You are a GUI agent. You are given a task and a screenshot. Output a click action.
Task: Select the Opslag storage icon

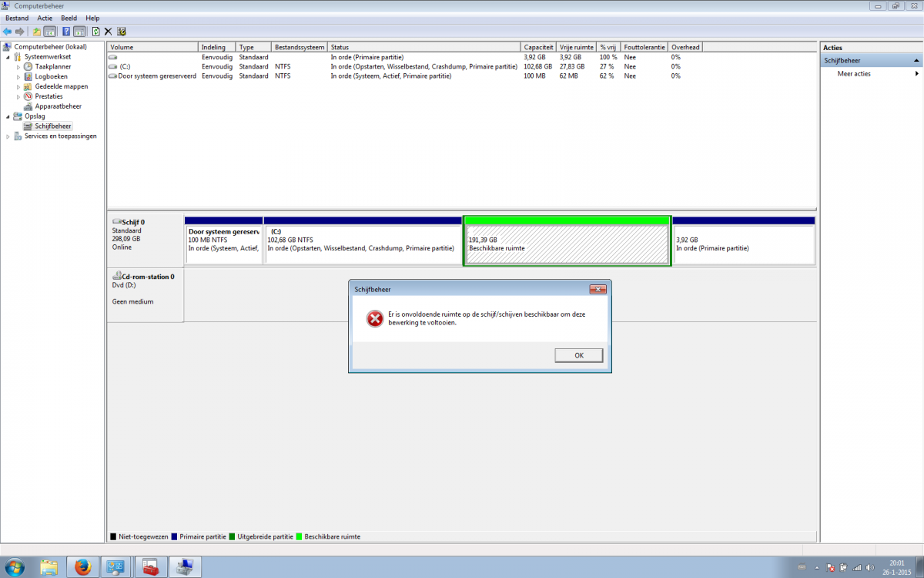point(18,116)
